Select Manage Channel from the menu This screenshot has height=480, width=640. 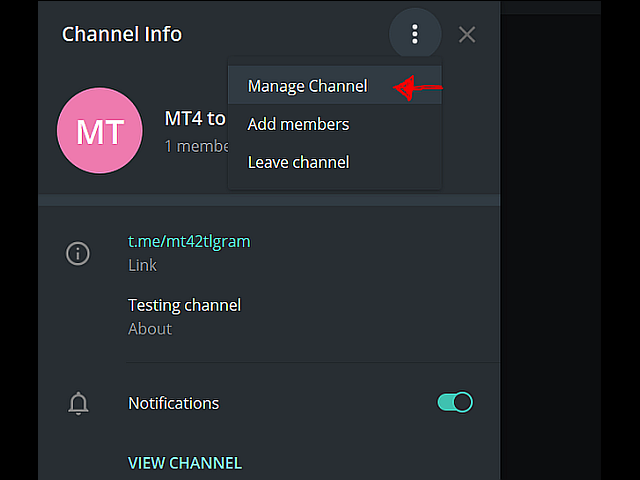point(335,85)
